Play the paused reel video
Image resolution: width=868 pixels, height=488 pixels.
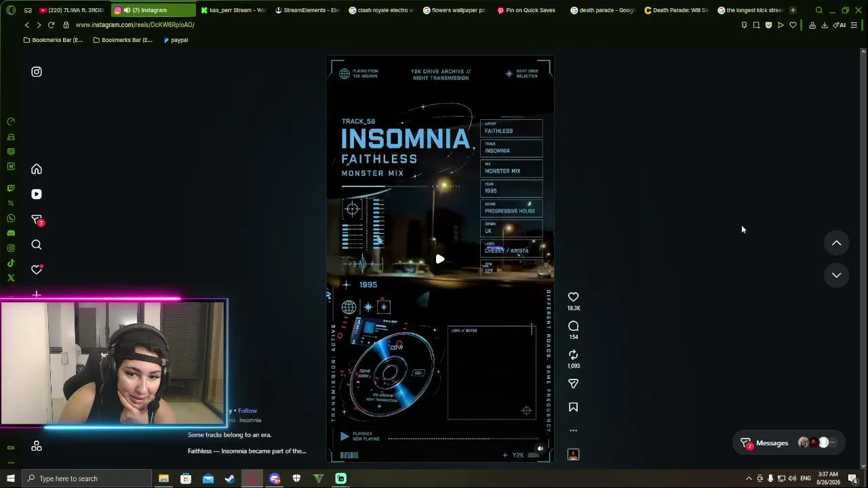[440, 260]
